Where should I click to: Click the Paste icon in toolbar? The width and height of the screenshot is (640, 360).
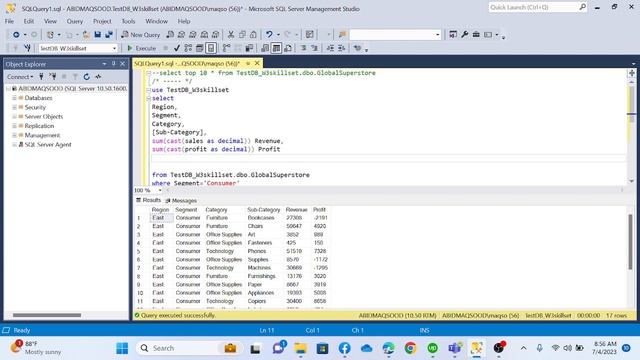[253, 35]
